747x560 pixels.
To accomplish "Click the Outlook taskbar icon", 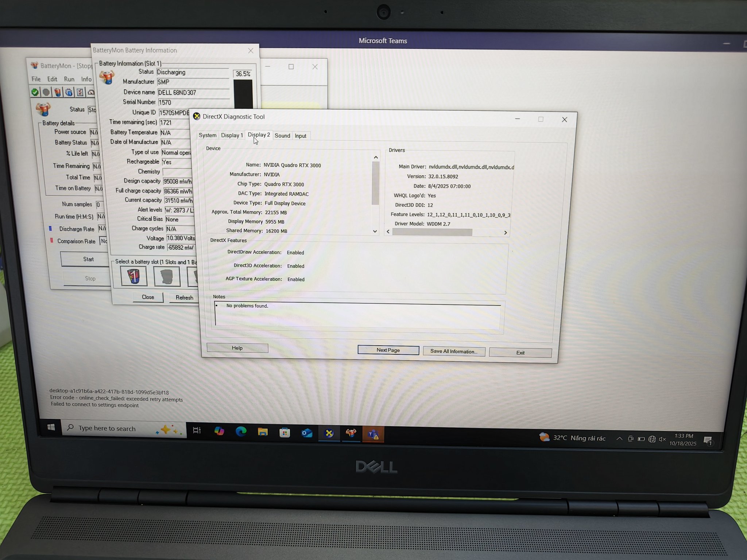I will 307,433.
